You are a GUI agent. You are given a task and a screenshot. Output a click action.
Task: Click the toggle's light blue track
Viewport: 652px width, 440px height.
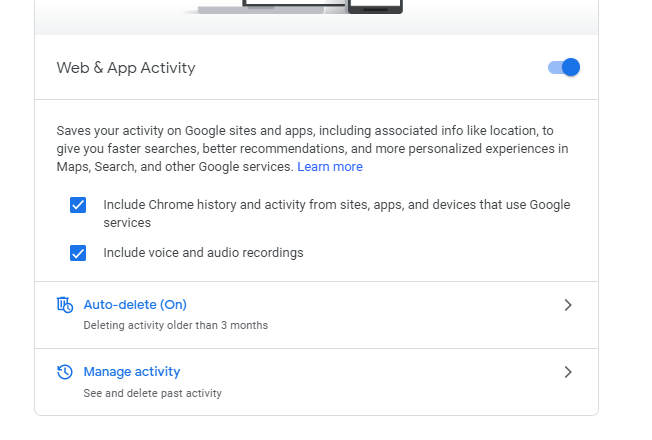pos(555,67)
